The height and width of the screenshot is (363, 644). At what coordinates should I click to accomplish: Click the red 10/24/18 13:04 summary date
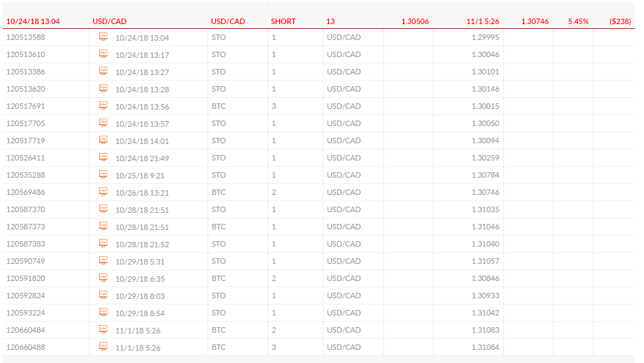pos(33,21)
